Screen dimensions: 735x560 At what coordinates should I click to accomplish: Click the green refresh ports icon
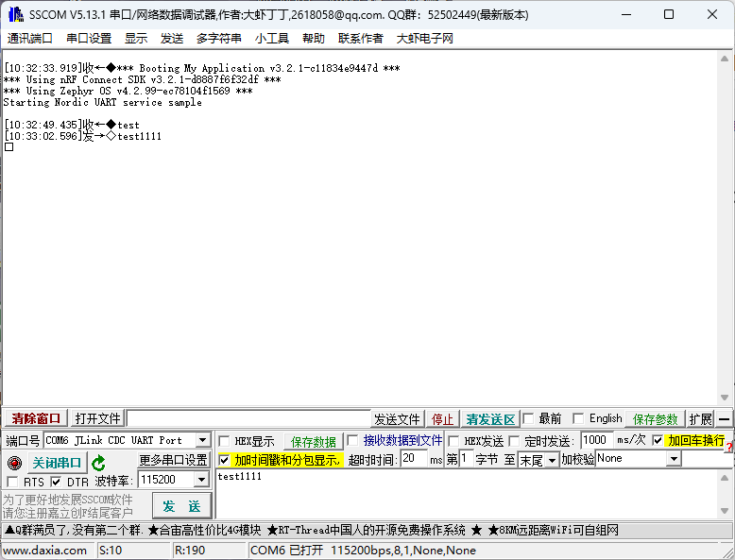pos(98,463)
